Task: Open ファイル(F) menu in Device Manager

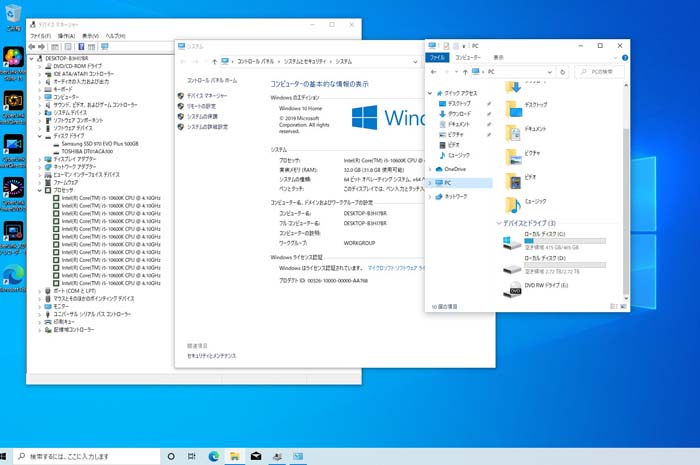Action: pos(40,36)
